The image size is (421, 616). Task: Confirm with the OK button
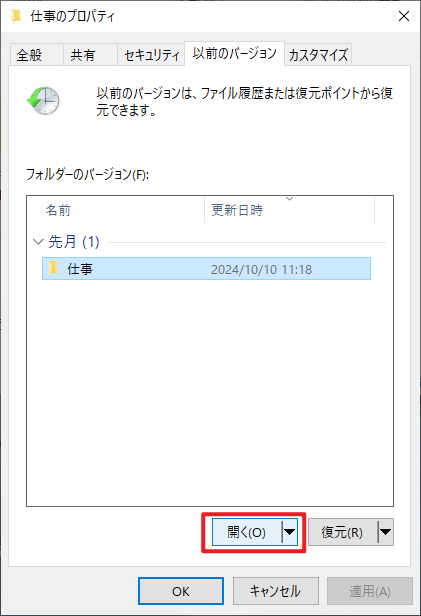pos(181,591)
